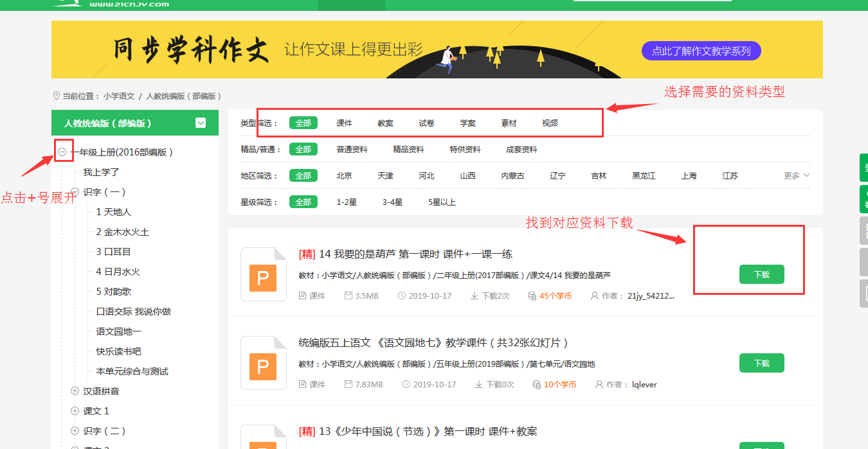Open the 人教统编版 textbook version dropdown

point(201,123)
